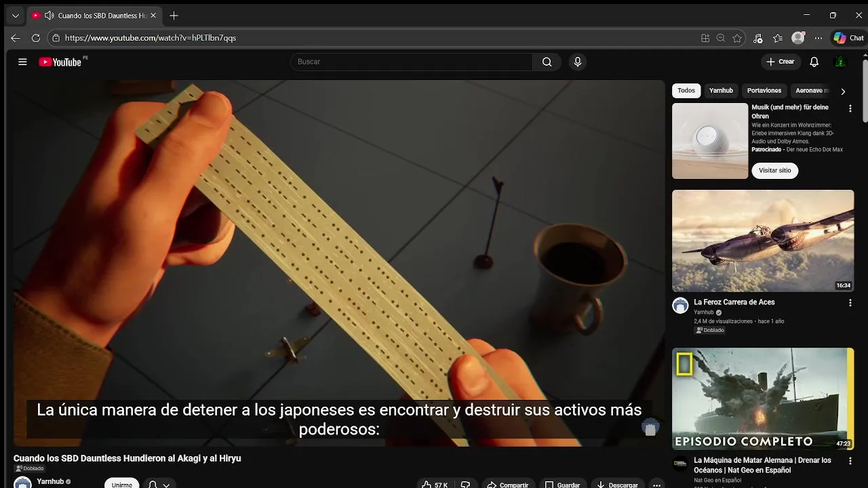The width and height of the screenshot is (868, 488).
Task: Click the Compartir button
Action: [507, 485]
